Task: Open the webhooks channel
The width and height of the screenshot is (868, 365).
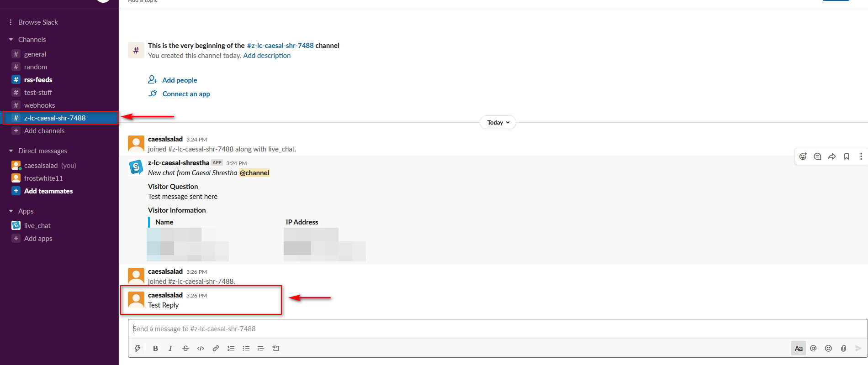Action: point(39,105)
